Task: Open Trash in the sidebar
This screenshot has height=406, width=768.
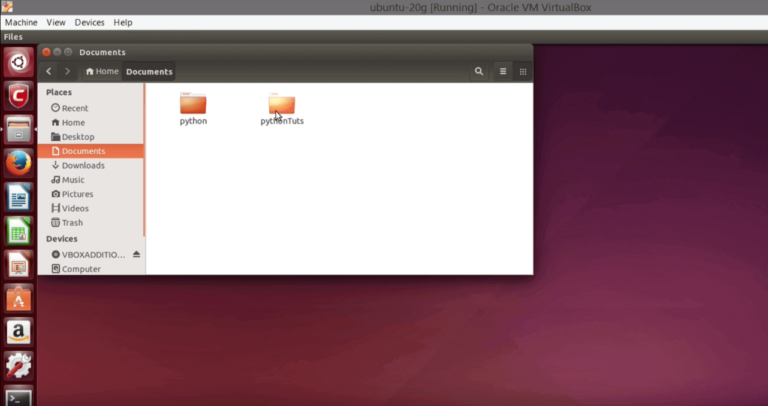Action: point(73,223)
